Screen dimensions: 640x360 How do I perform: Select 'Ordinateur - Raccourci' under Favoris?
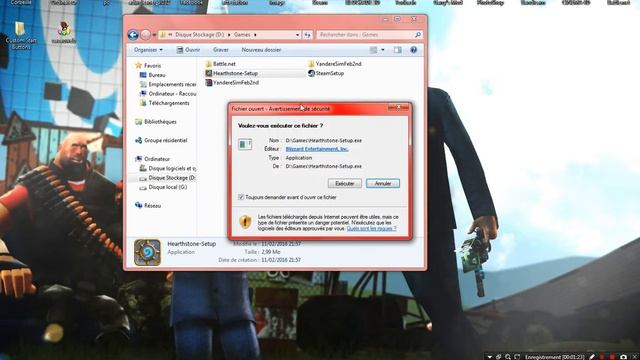172,94
